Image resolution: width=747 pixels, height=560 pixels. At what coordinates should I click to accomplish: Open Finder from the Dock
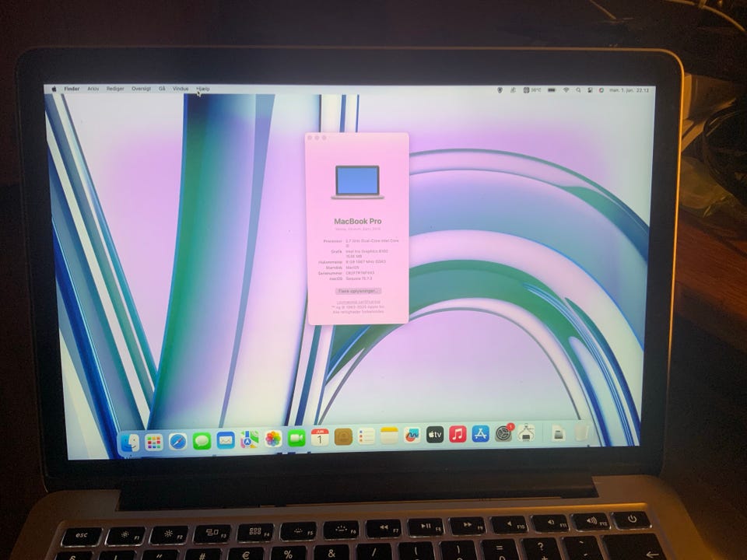coord(130,443)
